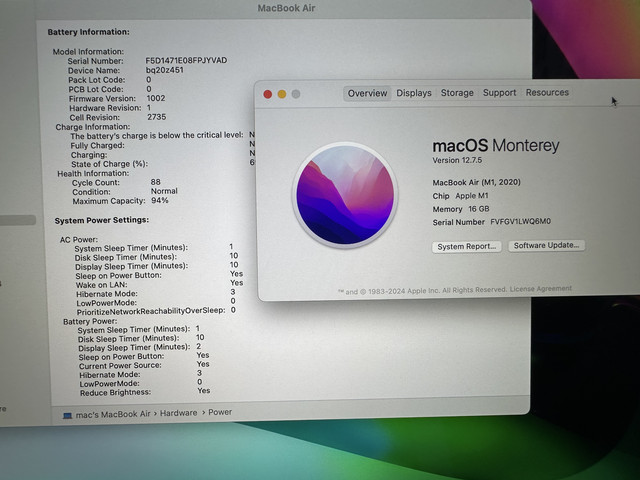Click the Wake on LAN row label
This screenshot has width=640, height=480.
point(102,285)
